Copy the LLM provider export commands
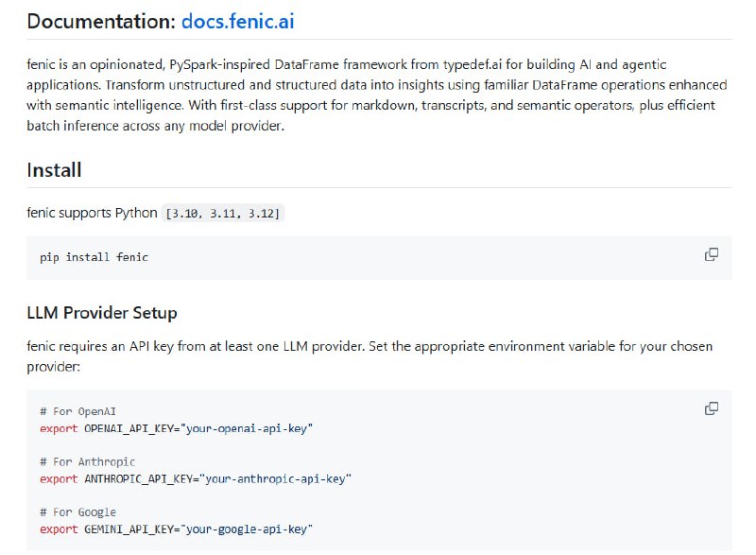Screen dimensions: 756x555 (712, 408)
